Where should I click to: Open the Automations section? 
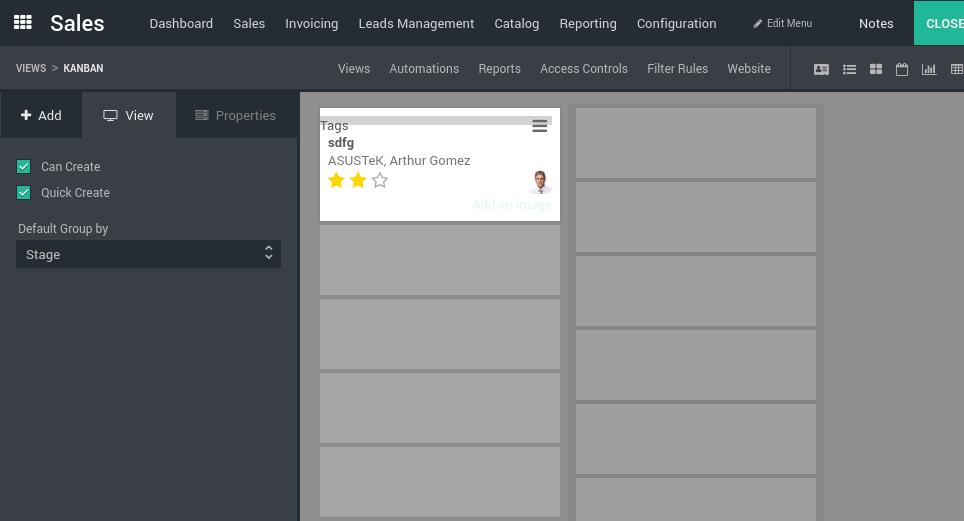click(x=424, y=69)
